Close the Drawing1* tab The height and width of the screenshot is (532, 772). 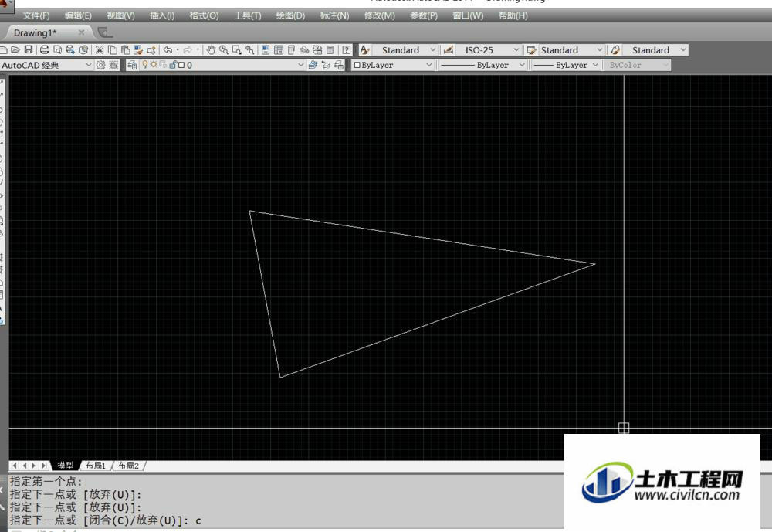[x=81, y=32]
